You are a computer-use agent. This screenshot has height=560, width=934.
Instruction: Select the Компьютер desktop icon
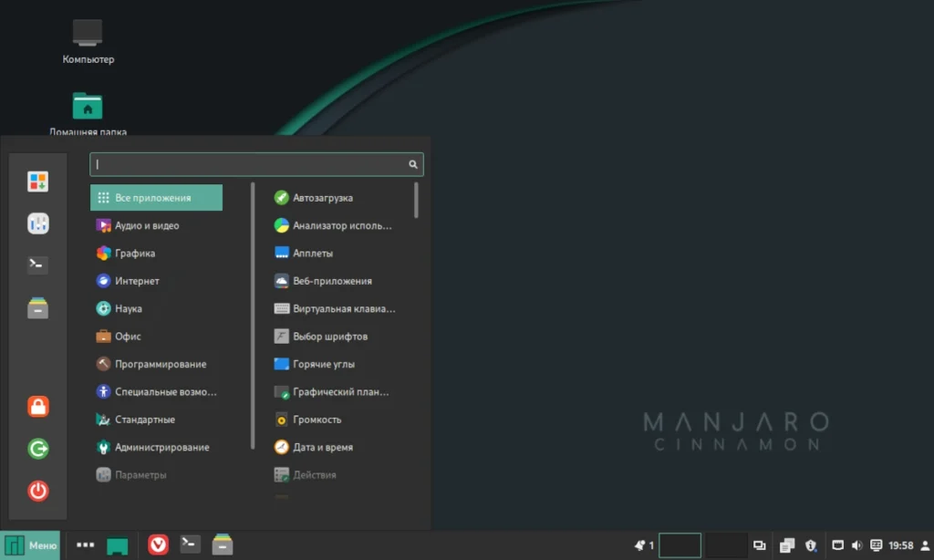(x=88, y=40)
